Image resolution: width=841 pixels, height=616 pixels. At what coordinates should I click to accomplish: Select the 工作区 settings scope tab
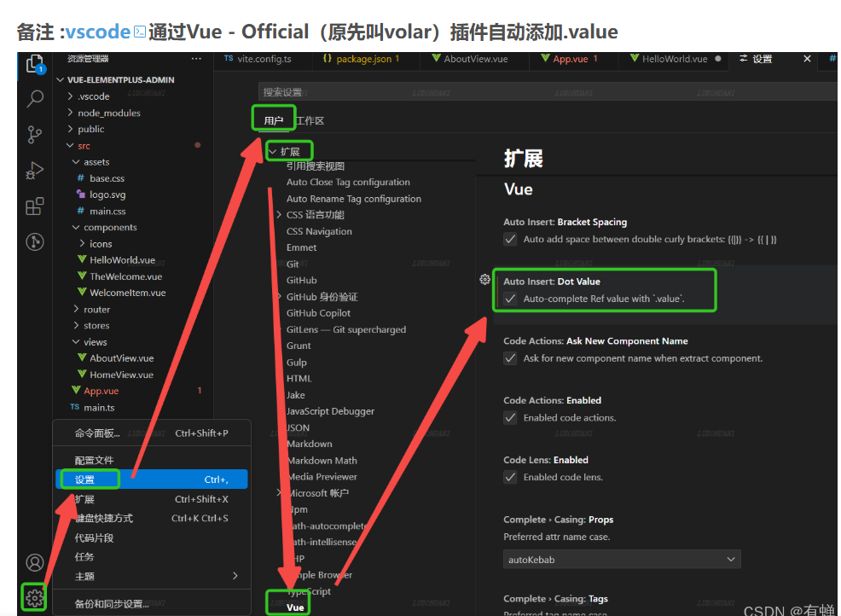click(310, 120)
